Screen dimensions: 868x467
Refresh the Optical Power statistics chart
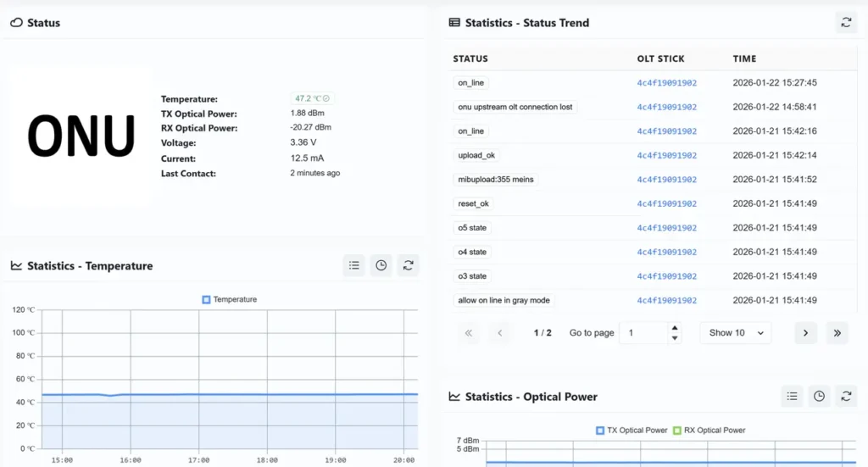[846, 396]
